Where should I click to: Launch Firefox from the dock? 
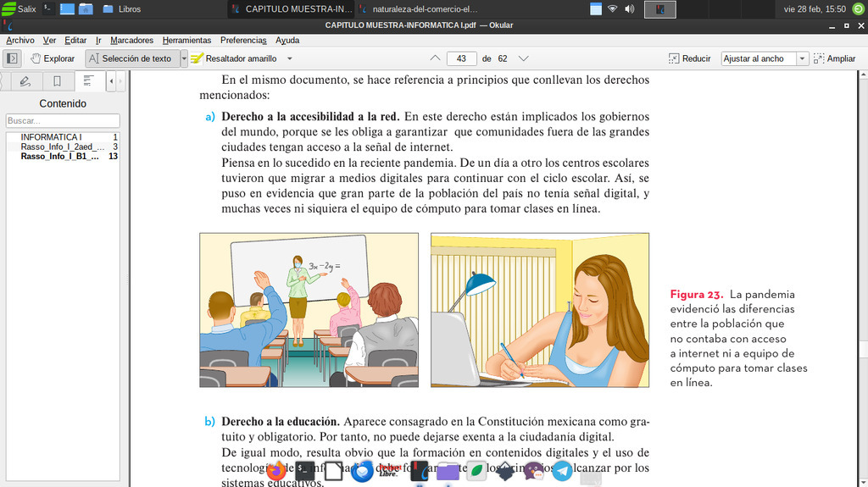click(276, 471)
